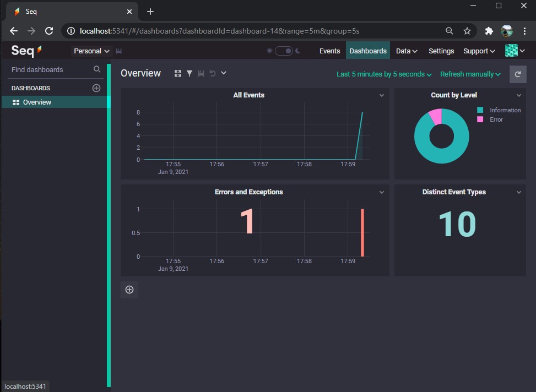Screen dimensions: 536x392
Task: Expand the Errors and Exceptions chart menu
Action: (x=382, y=192)
